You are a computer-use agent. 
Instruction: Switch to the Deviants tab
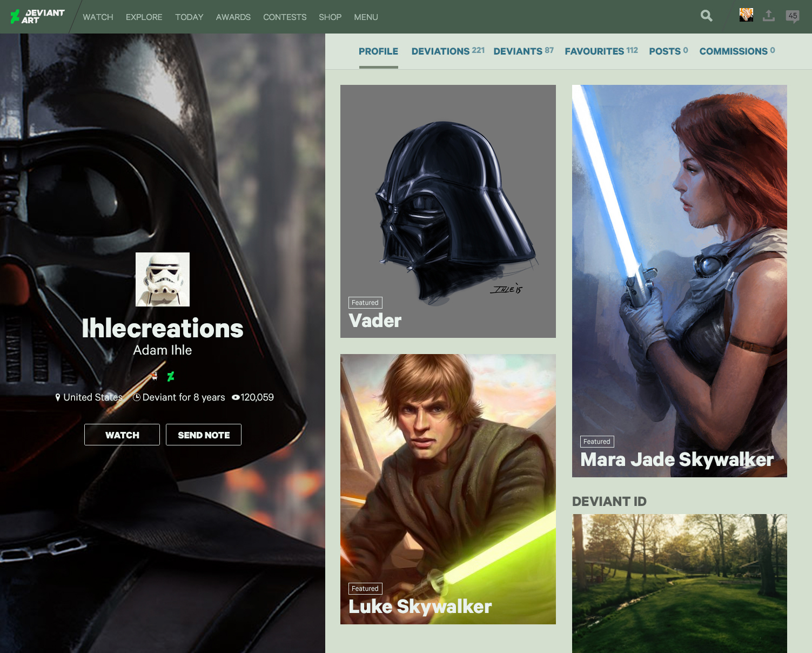point(524,51)
